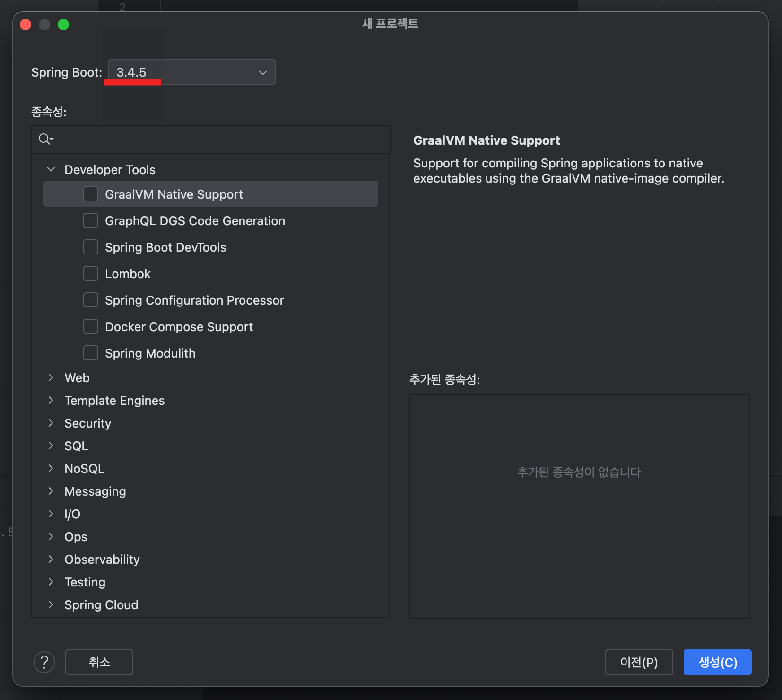Expand Template Engines category
This screenshot has height=700, width=782.
click(51, 400)
